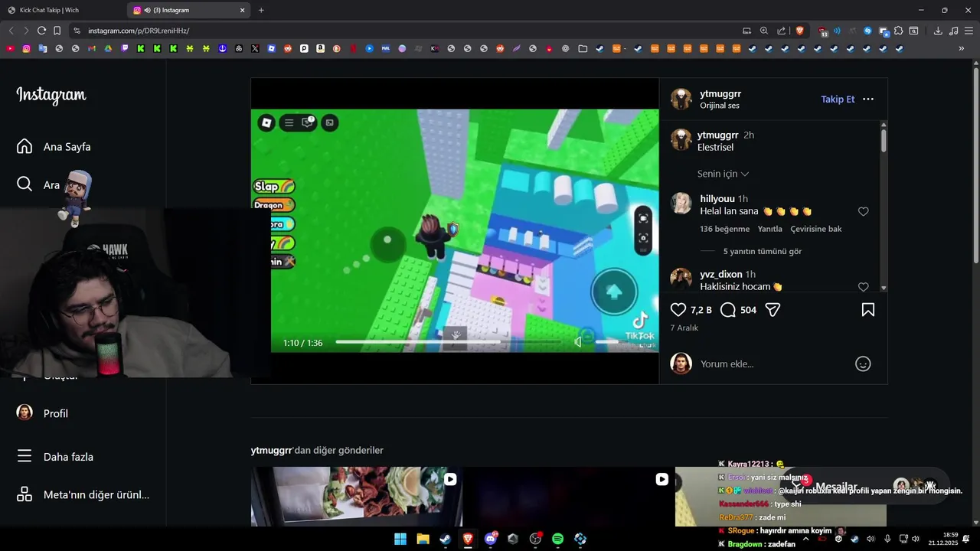
Task: Open browser downloads
Action: 938,31
